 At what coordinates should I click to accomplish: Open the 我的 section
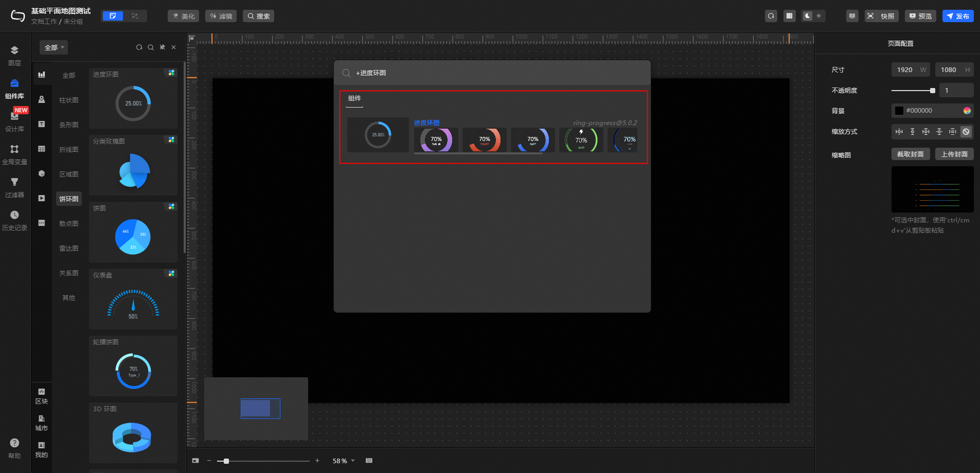(x=42, y=449)
